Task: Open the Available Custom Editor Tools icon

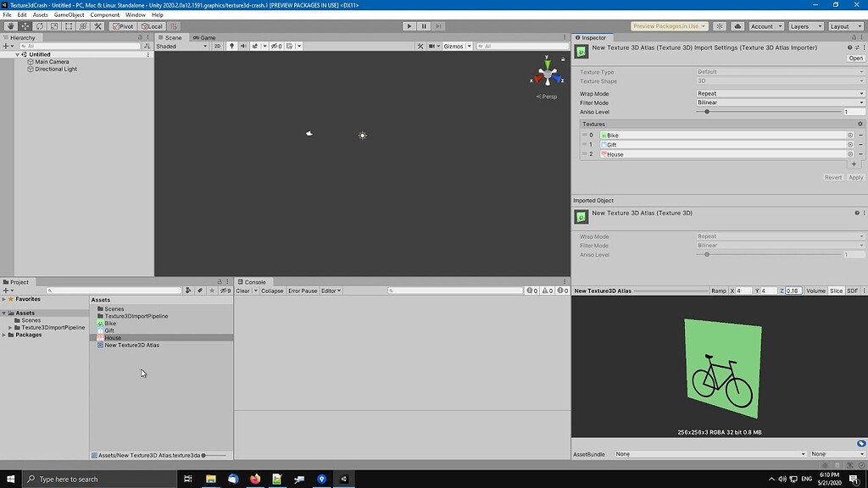Action: (97, 25)
